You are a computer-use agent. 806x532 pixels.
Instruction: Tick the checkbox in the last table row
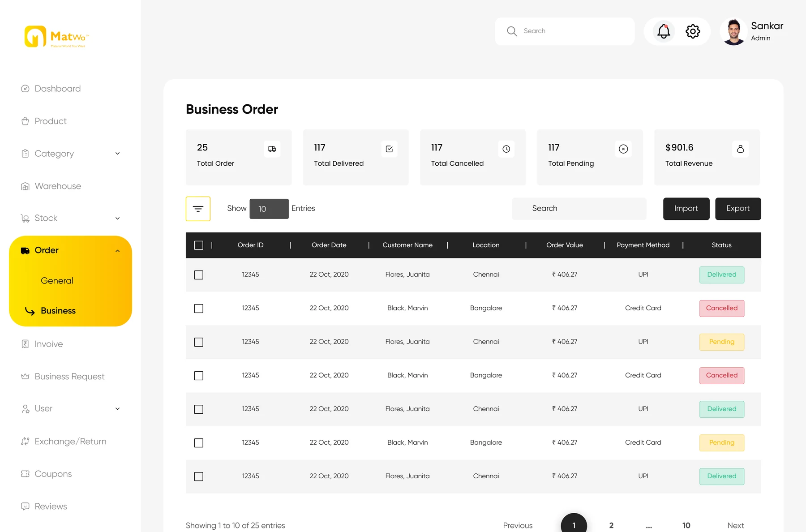199,476
